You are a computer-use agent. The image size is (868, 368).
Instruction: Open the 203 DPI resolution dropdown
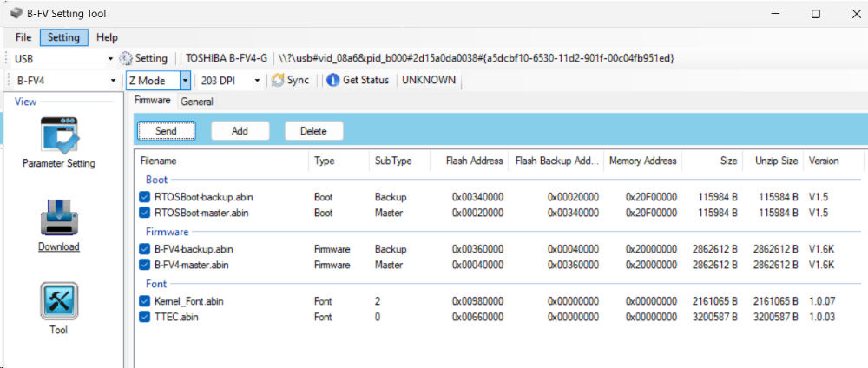click(257, 80)
